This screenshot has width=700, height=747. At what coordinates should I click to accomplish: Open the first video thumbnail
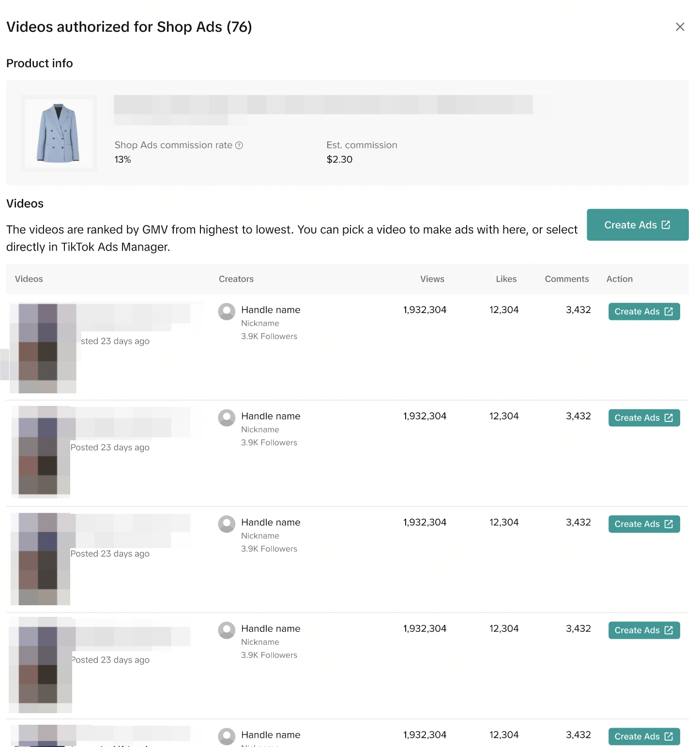pos(43,347)
